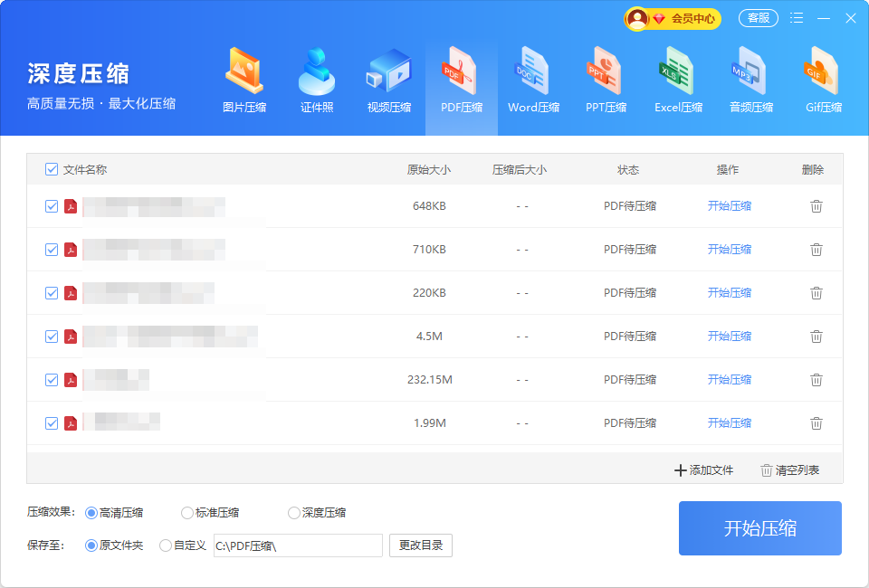Select the Excel压缩 tool
Image resolution: width=869 pixels, height=588 pixels.
click(678, 81)
